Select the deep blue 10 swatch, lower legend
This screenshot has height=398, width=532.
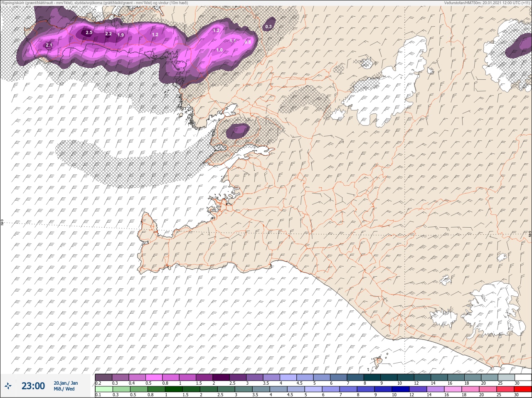pyautogui.click(x=401, y=389)
